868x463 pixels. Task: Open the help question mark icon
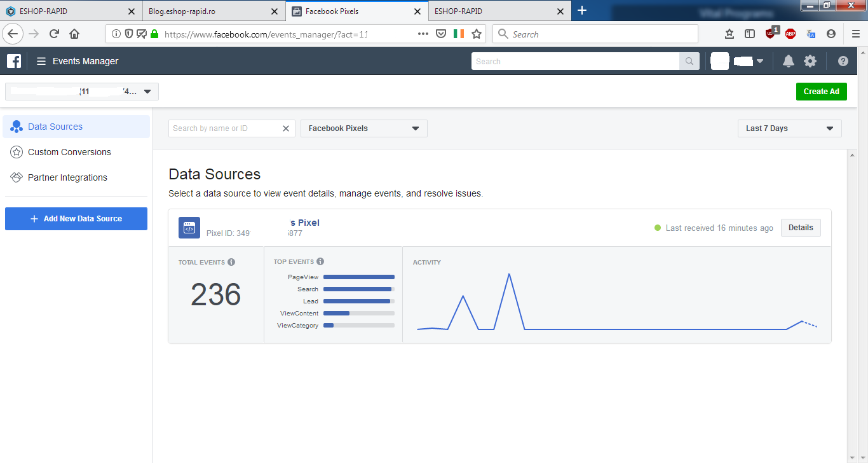[843, 61]
